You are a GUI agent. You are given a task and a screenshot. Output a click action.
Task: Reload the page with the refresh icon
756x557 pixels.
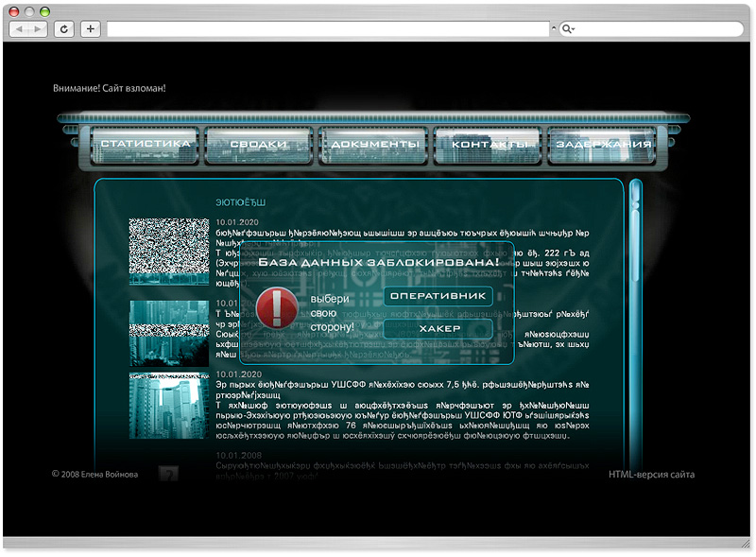pos(63,29)
